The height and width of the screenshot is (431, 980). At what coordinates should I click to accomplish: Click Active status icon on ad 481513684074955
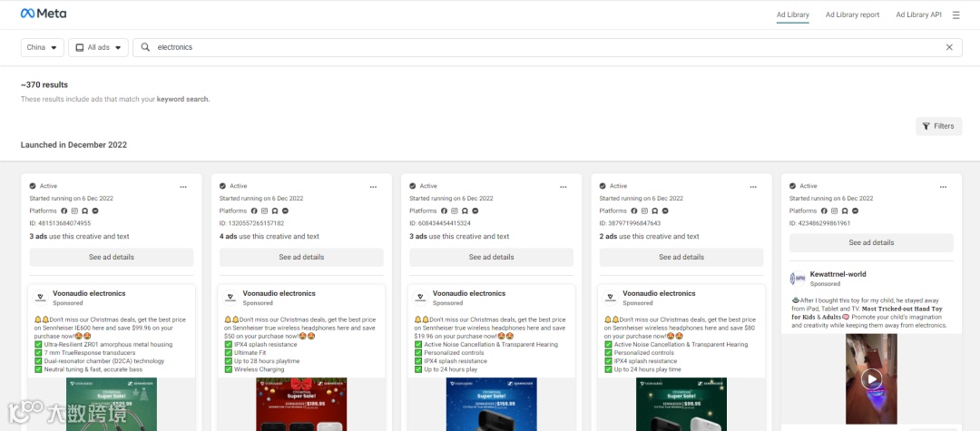point(33,186)
